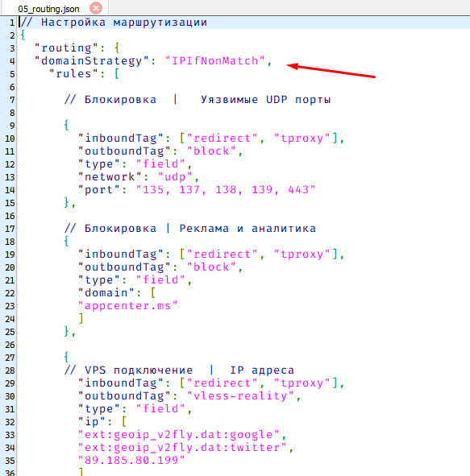The image size is (470, 476).
Task: Click the comment "VPS подключение | IP адреса"
Action: (x=189, y=370)
